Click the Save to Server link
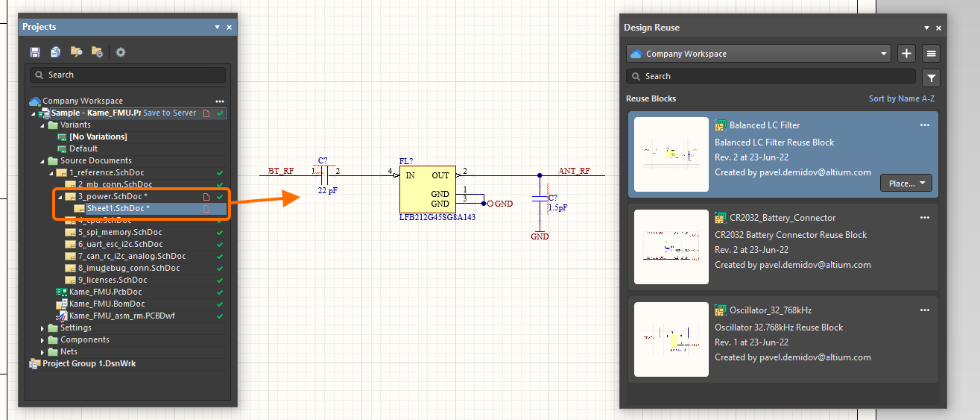The height and width of the screenshot is (420, 980). (x=169, y=113)
